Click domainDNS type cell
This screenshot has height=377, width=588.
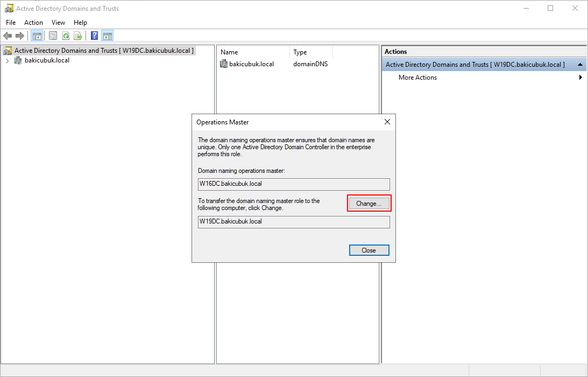point(310,64)
